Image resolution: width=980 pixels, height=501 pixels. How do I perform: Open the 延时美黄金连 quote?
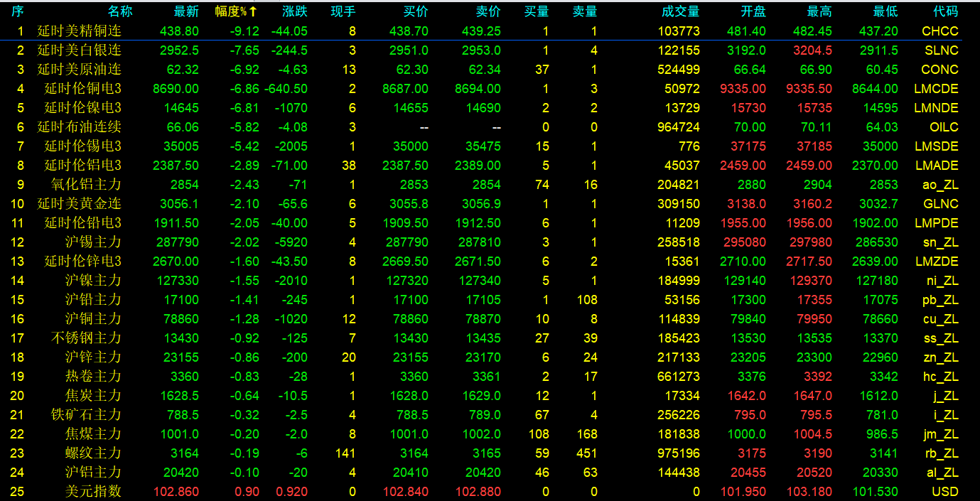click(79, 204)
